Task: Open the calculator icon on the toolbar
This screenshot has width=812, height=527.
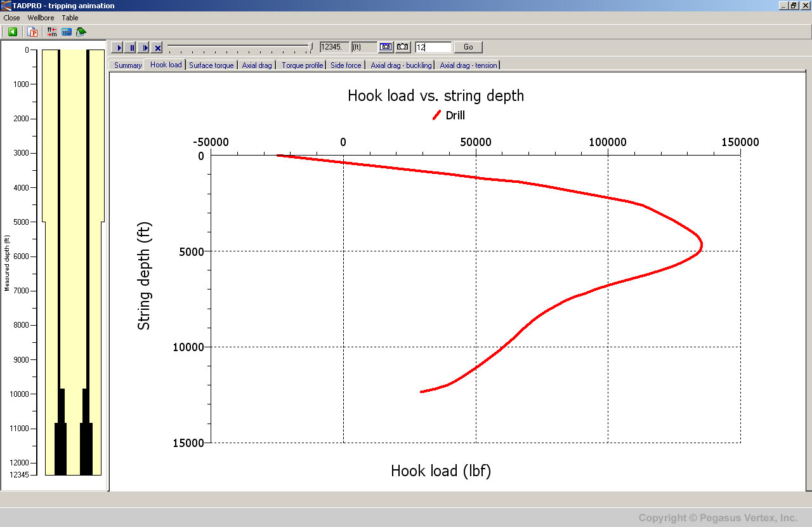Action: click(67, 32)
